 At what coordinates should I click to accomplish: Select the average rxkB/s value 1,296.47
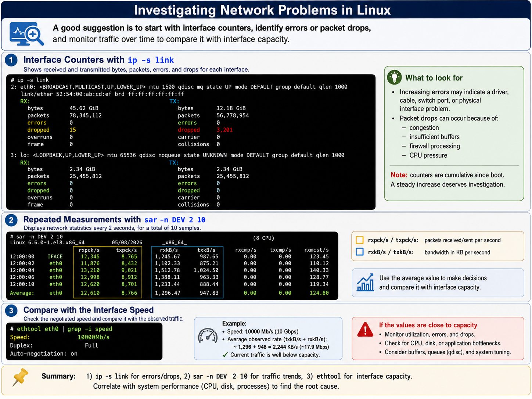pyautogui.click(x=168, y=293)
